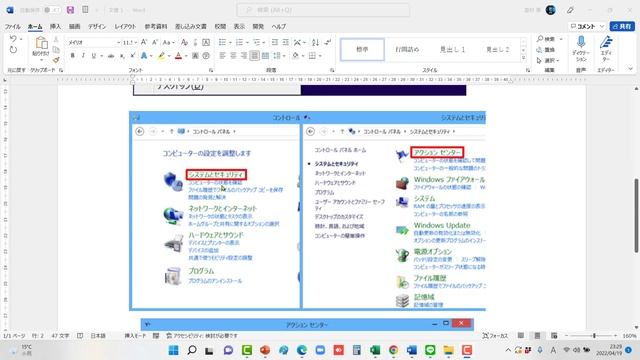
Task: Decrease font size with the small A icon
Action: tap(155, 42)
